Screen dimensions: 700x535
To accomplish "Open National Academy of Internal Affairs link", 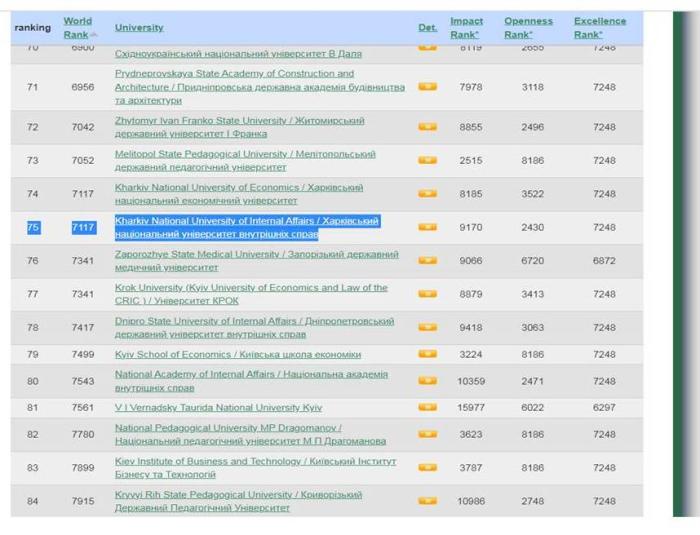I will (251, 374).
